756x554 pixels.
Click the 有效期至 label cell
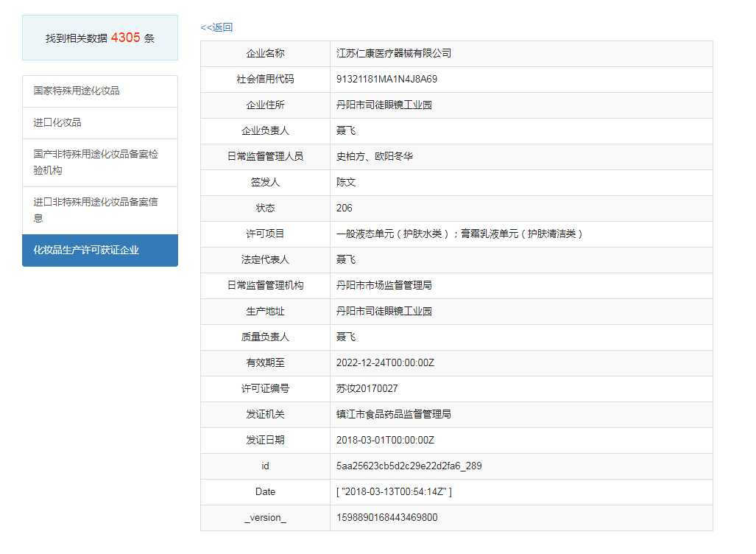tap(265, 363)
